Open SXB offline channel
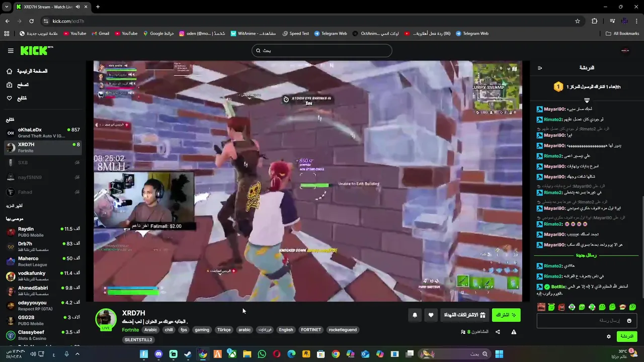Image resolution: width=644 pixels, height=362 pixels. [x=43, y=162]
